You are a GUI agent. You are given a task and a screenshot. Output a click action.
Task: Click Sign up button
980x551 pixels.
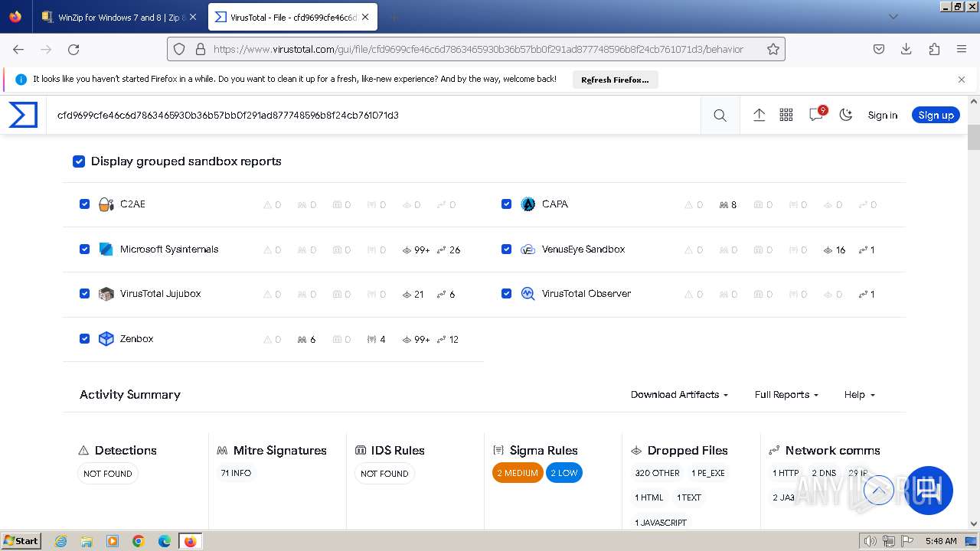(x=936, y=115)
